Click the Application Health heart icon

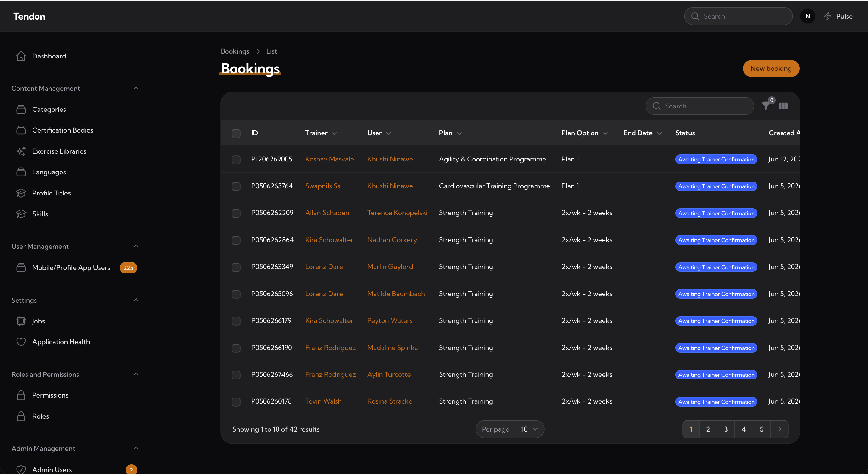[x=21, y=342]
